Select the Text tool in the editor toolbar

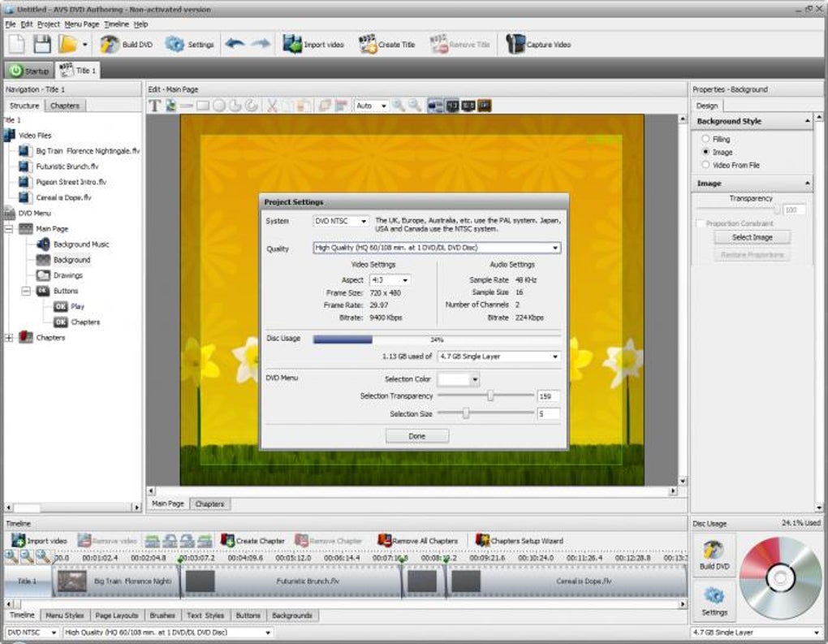coord(154,106)
